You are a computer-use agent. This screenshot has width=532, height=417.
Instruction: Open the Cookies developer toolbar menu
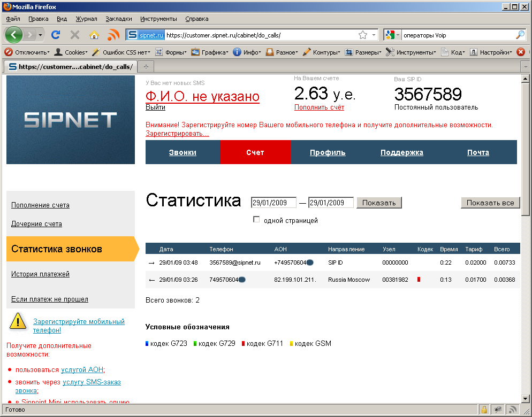(x=71, y=52)
